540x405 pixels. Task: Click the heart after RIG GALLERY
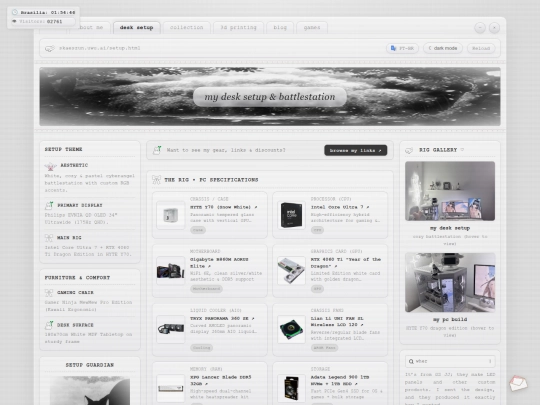(x=462, y=150)
